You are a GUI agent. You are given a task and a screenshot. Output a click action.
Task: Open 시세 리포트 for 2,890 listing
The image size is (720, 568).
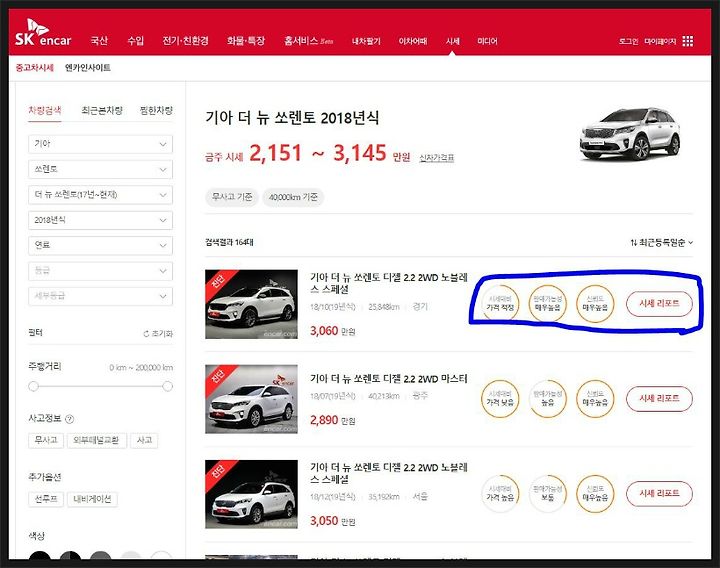coord(659,399)
